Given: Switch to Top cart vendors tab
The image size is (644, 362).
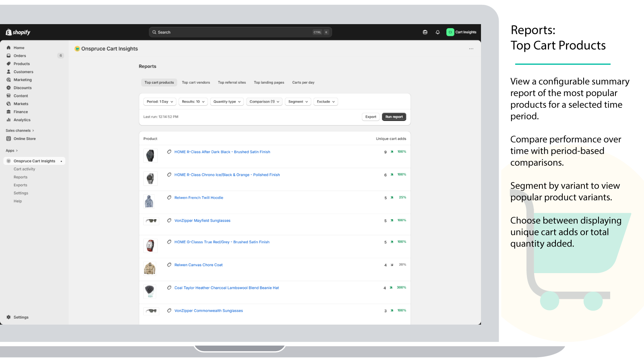Looking at the screenshot, I should pyautogui.click(x=196, y=82).
